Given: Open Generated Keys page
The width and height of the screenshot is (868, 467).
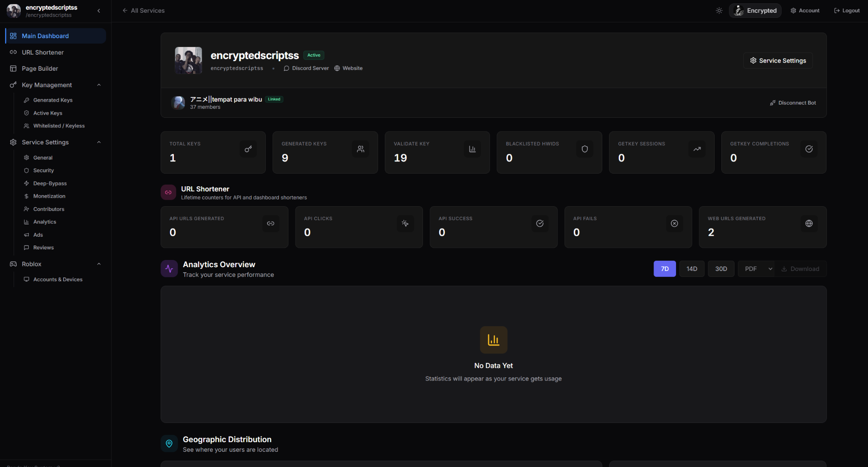Looking at the screenshot, I should pyautogui.click(x=53, y=100).
